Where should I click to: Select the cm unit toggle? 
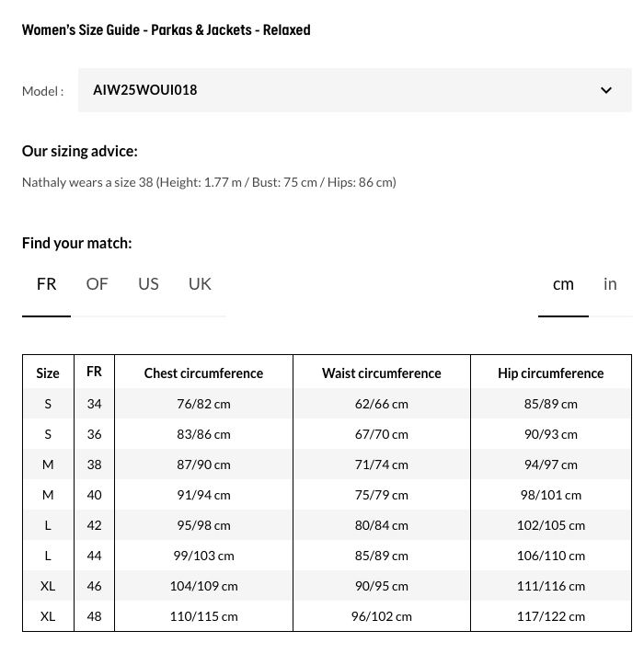click(563, 284)
